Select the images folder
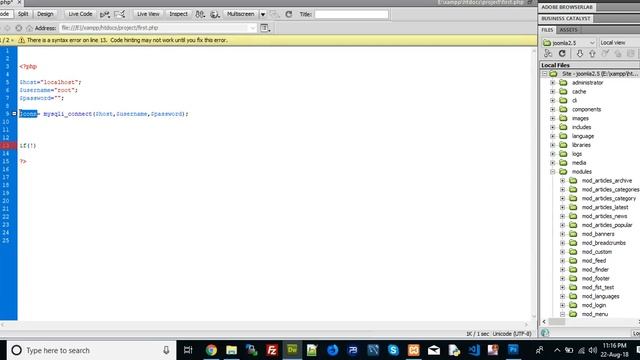640x360 pixels. tap(580, 118)
